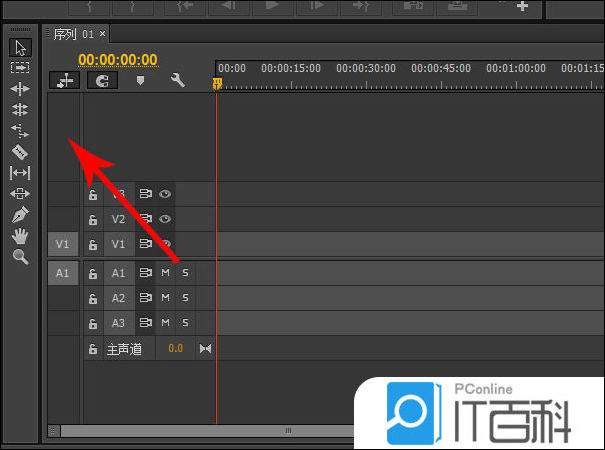Toggle lock on V3 track
This screenshot has height=450, width=605.
[93, 195]
